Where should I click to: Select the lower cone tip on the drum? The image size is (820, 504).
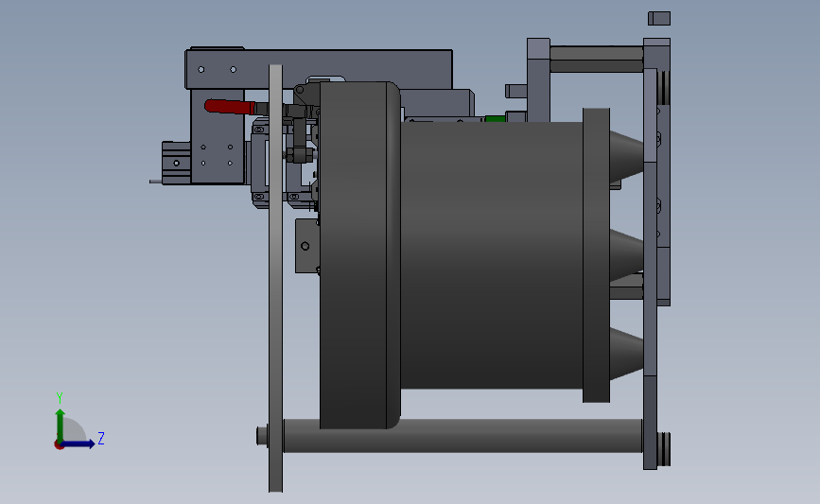click(x=626, y=354)
